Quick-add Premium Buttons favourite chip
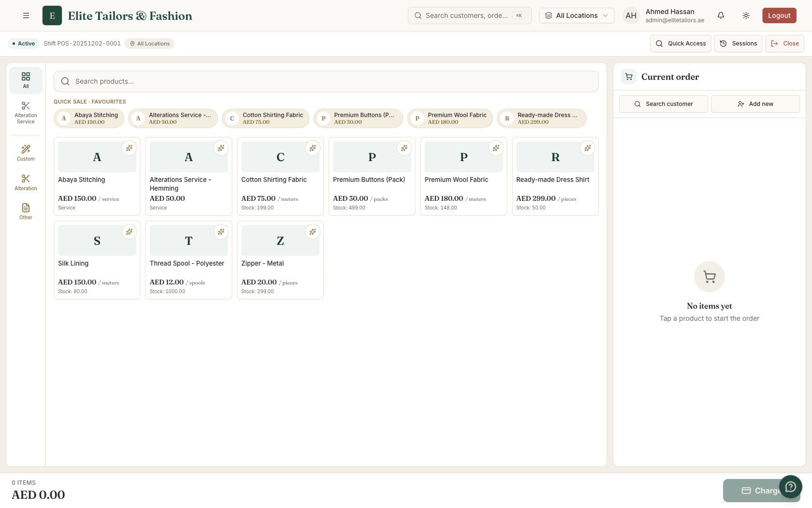 (358, 119)
